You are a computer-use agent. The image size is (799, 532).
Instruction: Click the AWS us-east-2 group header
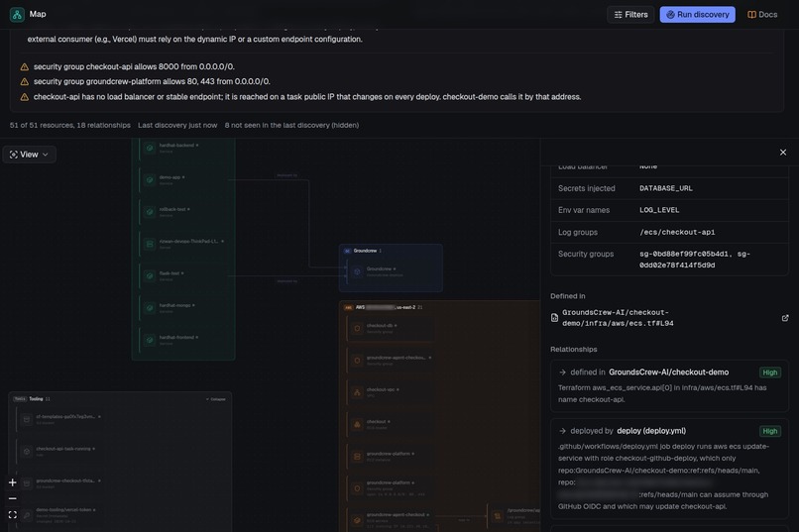(386, 307)
